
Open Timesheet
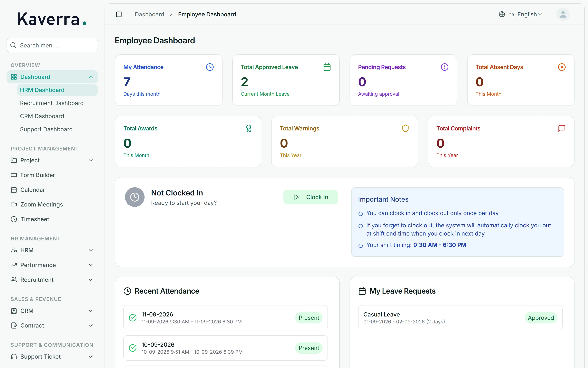(52, 219)
